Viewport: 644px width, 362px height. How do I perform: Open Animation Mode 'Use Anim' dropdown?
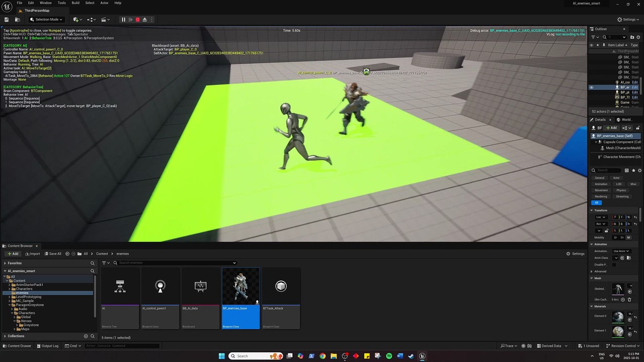[621, 251]
